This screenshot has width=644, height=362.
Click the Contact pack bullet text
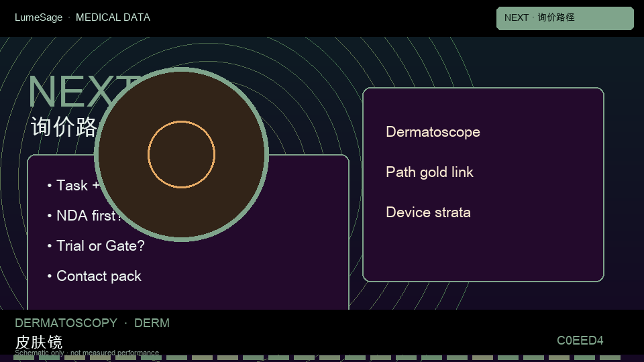99,276
